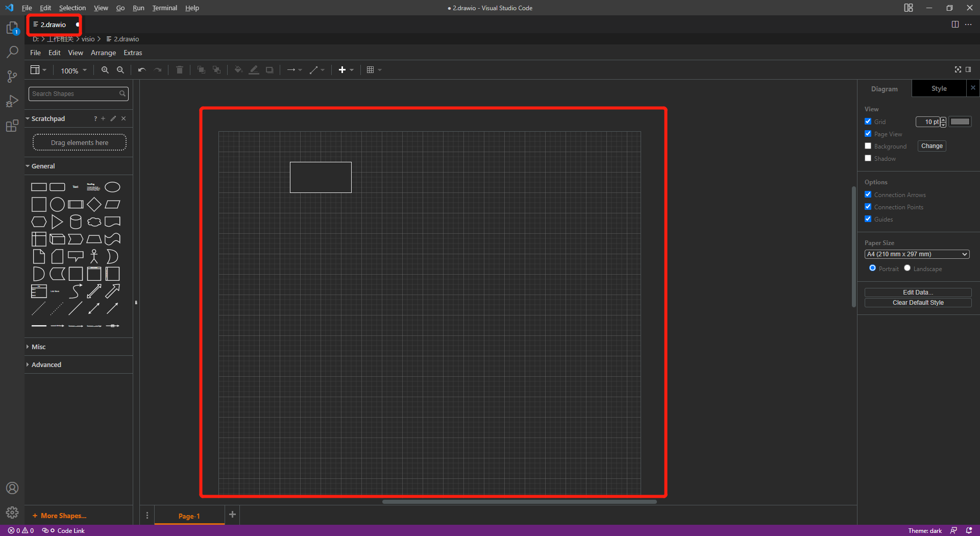Switch to the Style tab
This screenshot has height=536, width=980.
pyautogui.click(x=939, y=88)
